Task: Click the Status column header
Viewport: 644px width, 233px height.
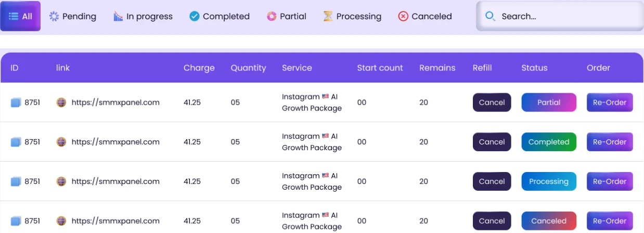Action: pos(534,68)
